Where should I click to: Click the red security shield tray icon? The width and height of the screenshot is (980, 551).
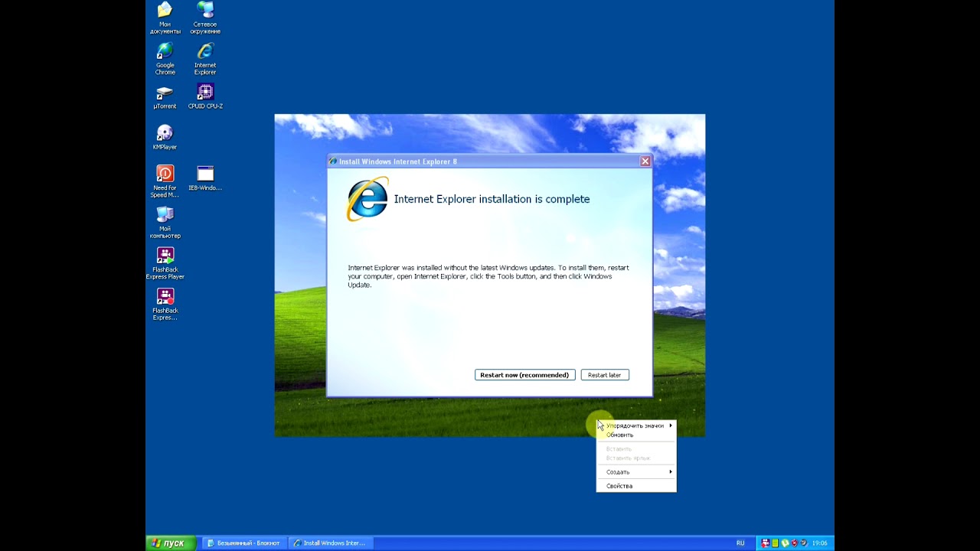[795, 543]
